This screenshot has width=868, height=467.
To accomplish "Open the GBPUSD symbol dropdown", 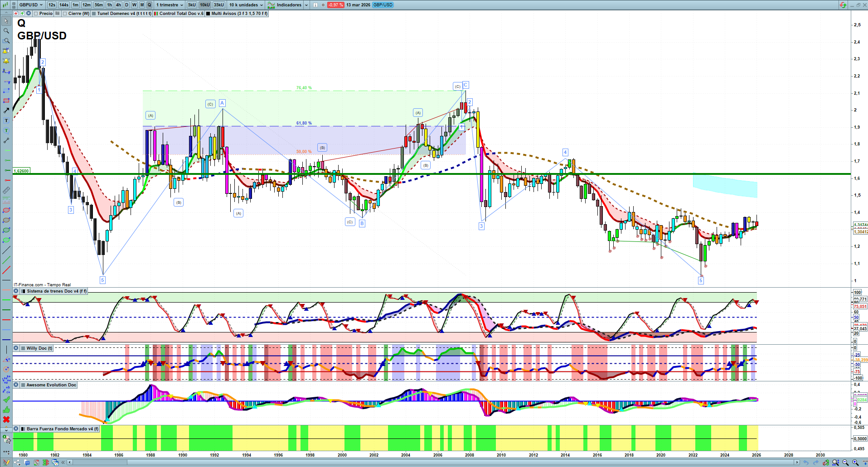I will [31, 5].
